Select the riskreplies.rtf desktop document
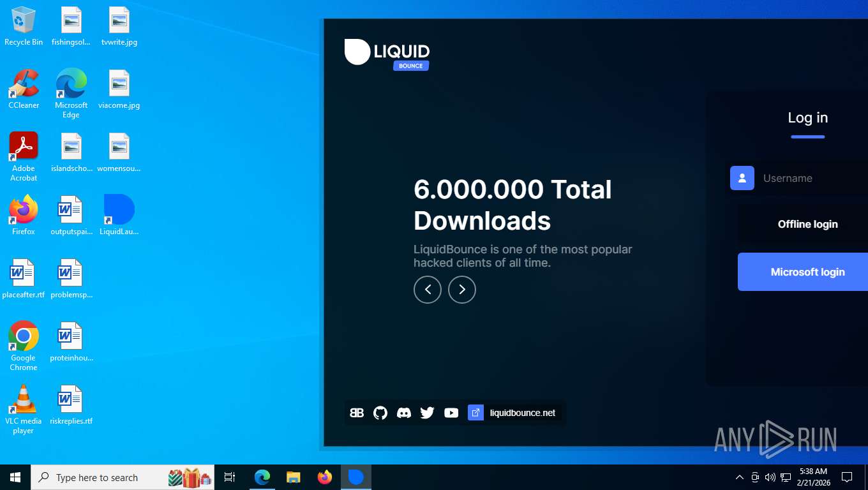Image resolution: width=868 pixels, height=490 pixels. point(71,405)
